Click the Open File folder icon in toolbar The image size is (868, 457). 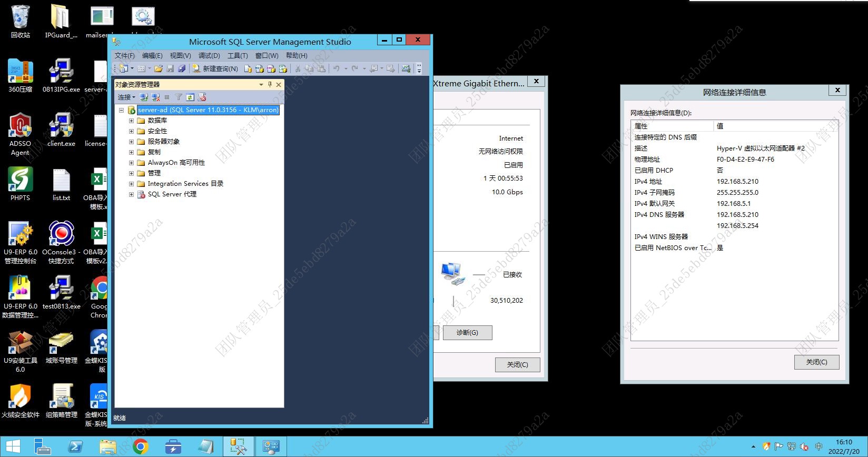click(158, 68)
